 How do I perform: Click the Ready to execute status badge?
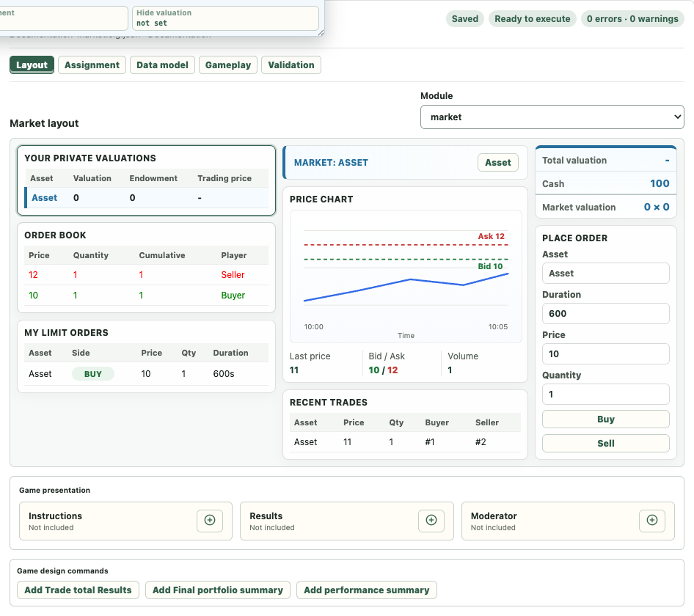tap(533, 18)
